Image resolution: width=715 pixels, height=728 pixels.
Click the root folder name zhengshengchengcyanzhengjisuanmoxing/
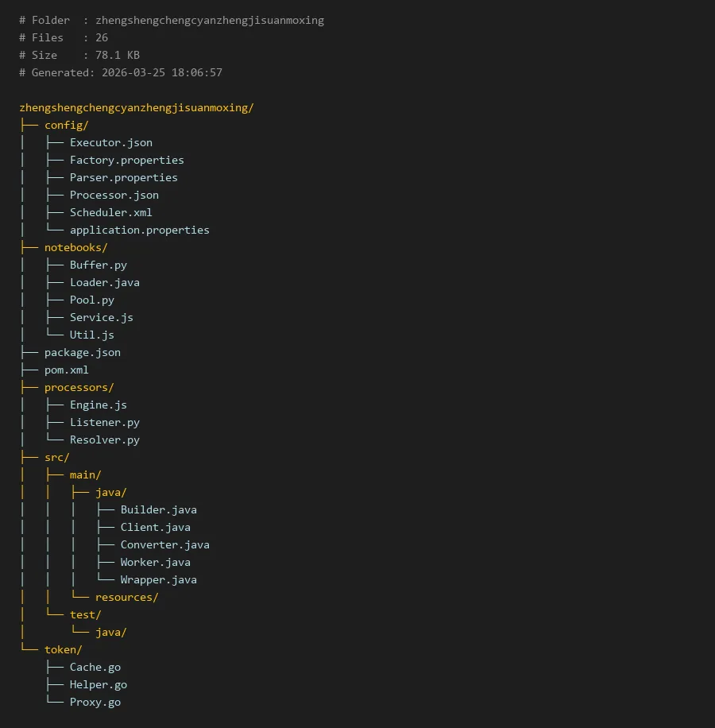(136, 107)
